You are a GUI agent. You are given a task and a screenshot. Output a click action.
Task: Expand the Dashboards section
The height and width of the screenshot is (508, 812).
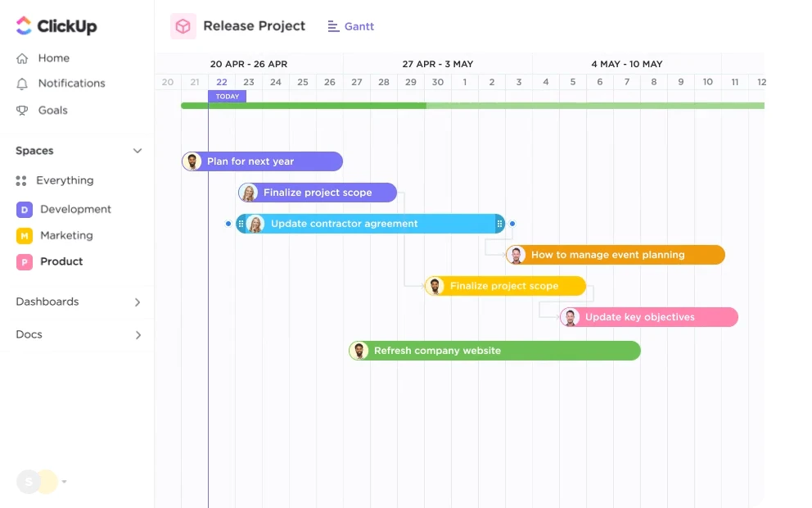point(138,302)
